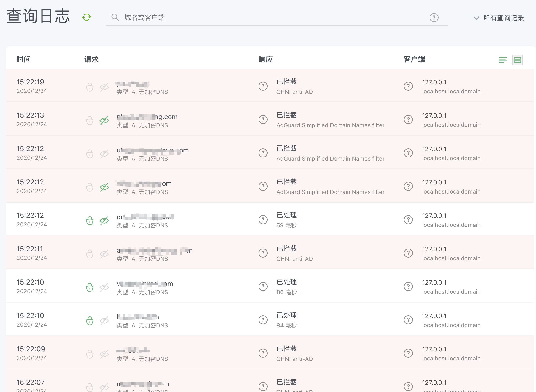The image size is (536, 392).
Task: Switch to compact list view icon
Action: (x=503, y=60)
